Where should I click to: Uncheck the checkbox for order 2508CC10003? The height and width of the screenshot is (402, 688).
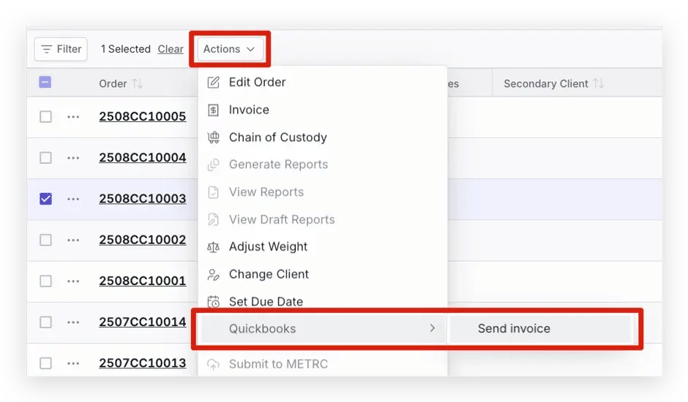pos(46,199)
